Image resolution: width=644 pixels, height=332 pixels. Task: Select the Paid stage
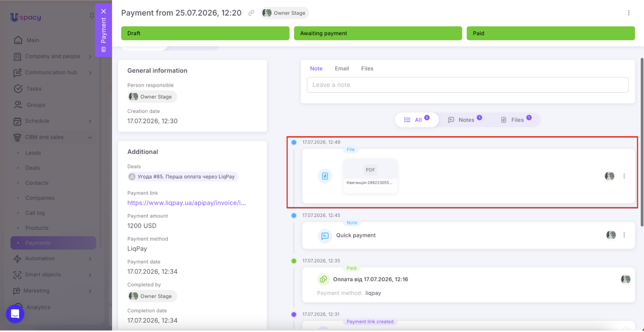(x=551, y=33)
